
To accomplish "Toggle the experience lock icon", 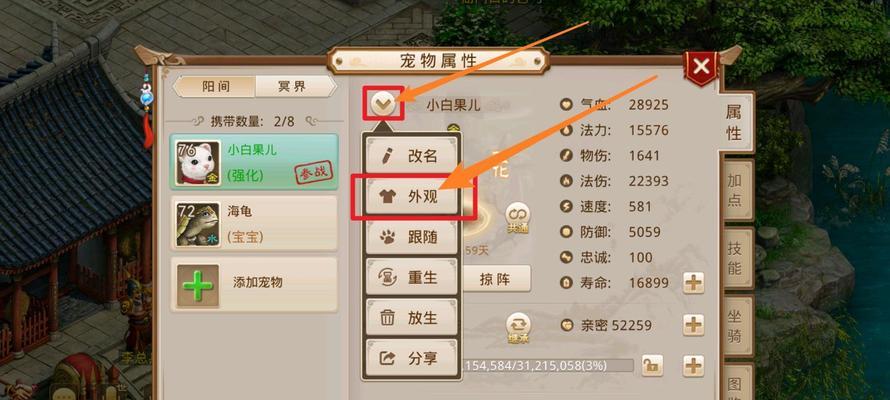I will [x=652, y=366].
